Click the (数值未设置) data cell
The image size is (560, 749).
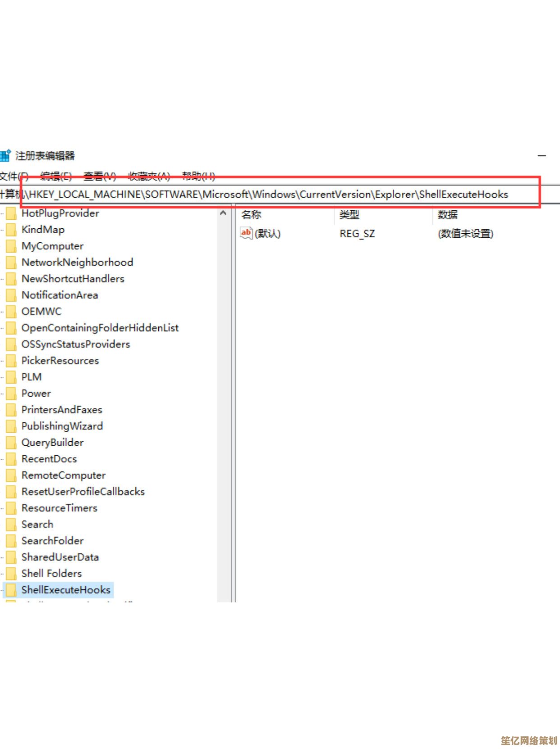[465, 234]
